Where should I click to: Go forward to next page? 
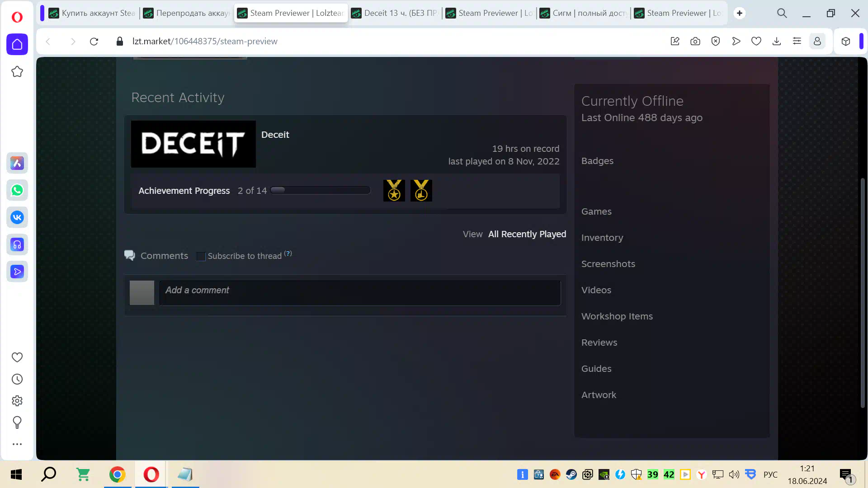73,42
